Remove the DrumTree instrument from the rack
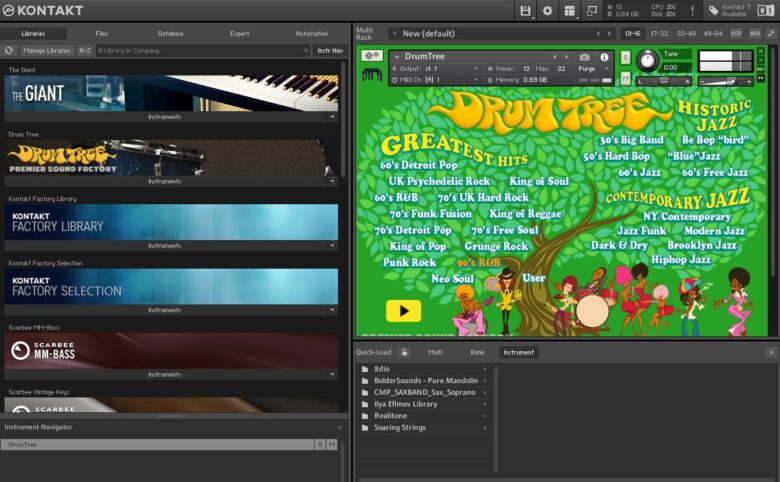 [x=761, y=51]
